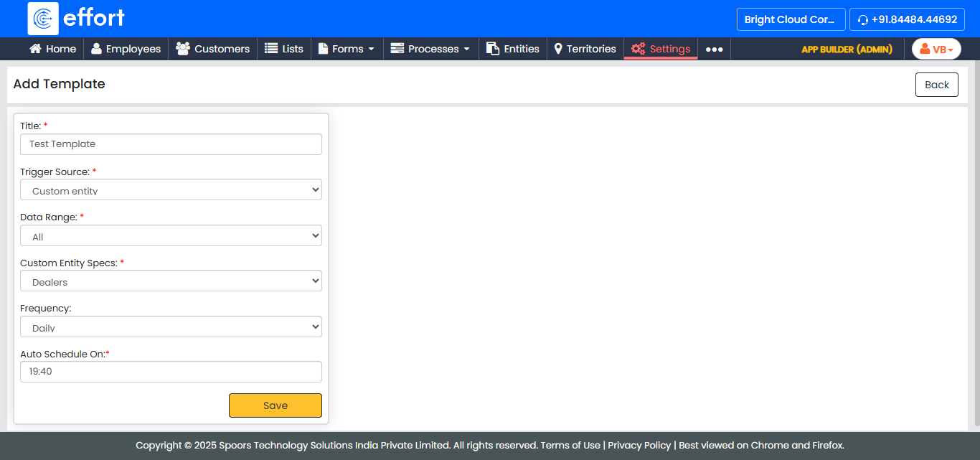Open the Frequency dropdown
Image resolution: width=980 pixels, height=460 pixels.
click(171, 327)
